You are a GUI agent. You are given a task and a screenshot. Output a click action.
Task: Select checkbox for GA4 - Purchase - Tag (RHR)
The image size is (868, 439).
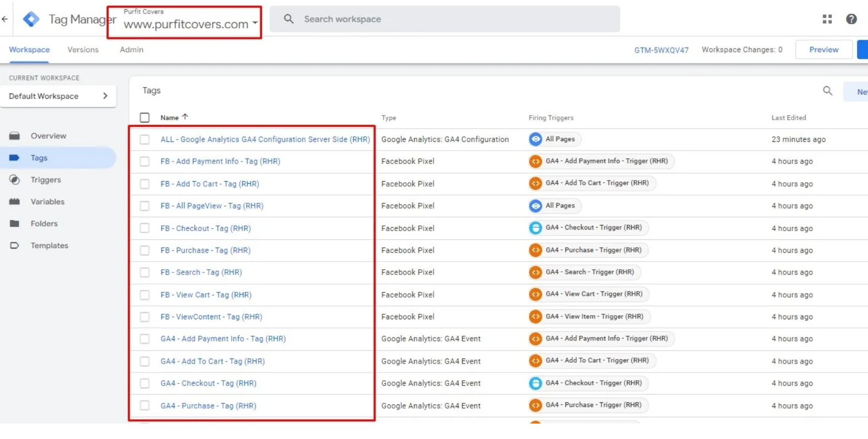[x=145, y=406]
